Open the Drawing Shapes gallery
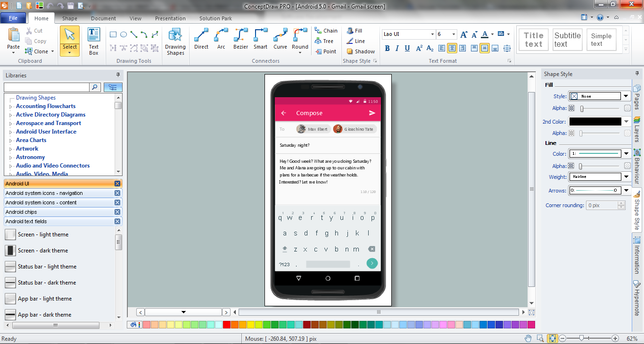 (175, 42)
